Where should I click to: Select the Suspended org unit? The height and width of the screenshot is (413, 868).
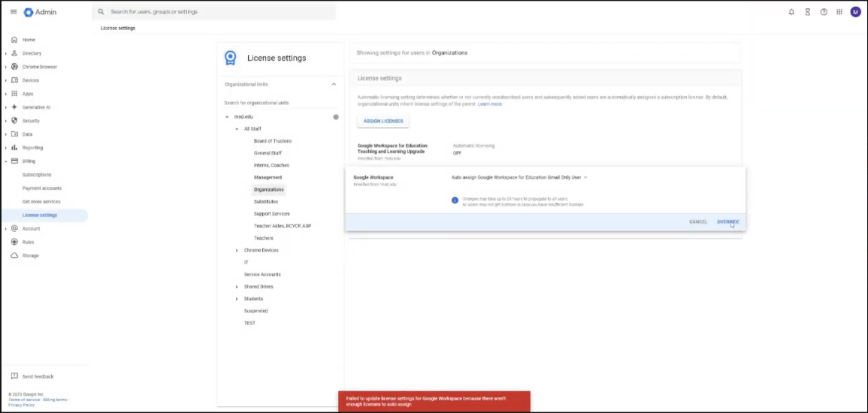(256, 312)
